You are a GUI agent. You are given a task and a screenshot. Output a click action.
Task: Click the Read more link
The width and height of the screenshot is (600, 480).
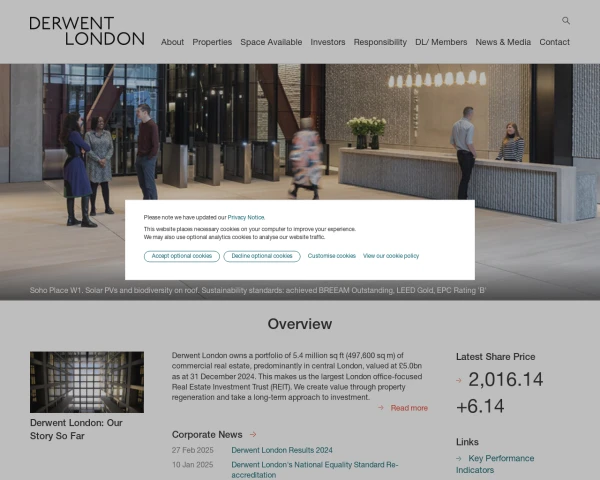409,408
